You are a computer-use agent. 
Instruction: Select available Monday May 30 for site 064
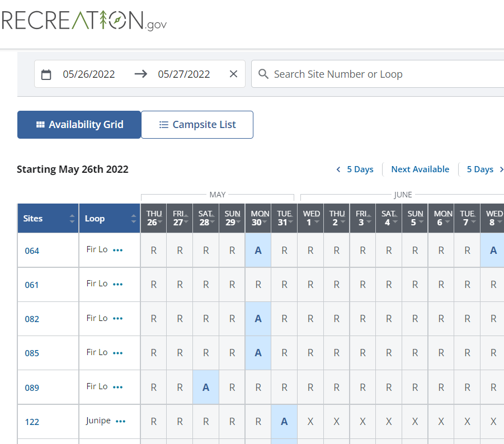click(258, 251)
